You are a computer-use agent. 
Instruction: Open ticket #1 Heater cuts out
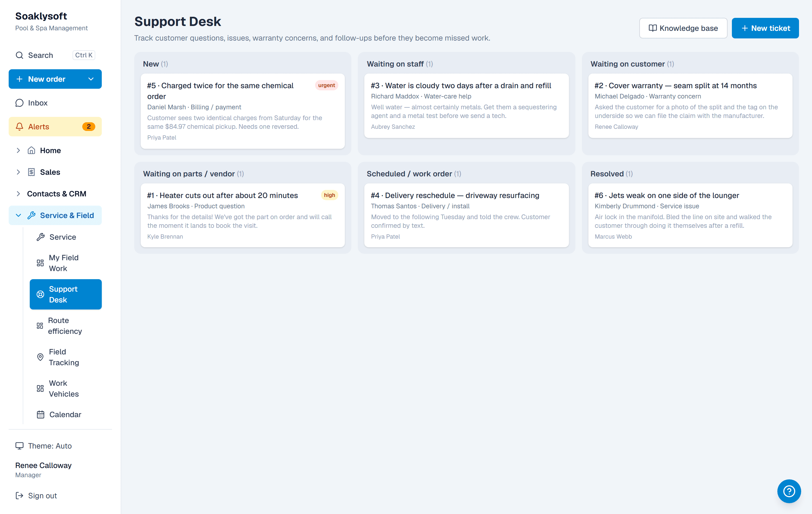coord(243,215)
